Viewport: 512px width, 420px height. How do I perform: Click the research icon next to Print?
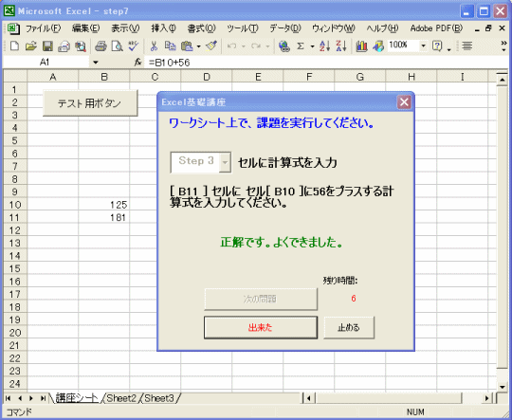[81, 46]
